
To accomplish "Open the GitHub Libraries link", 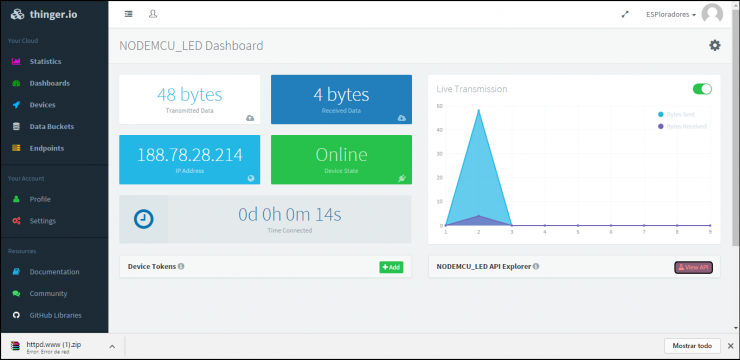I will (x=55, y=315).
